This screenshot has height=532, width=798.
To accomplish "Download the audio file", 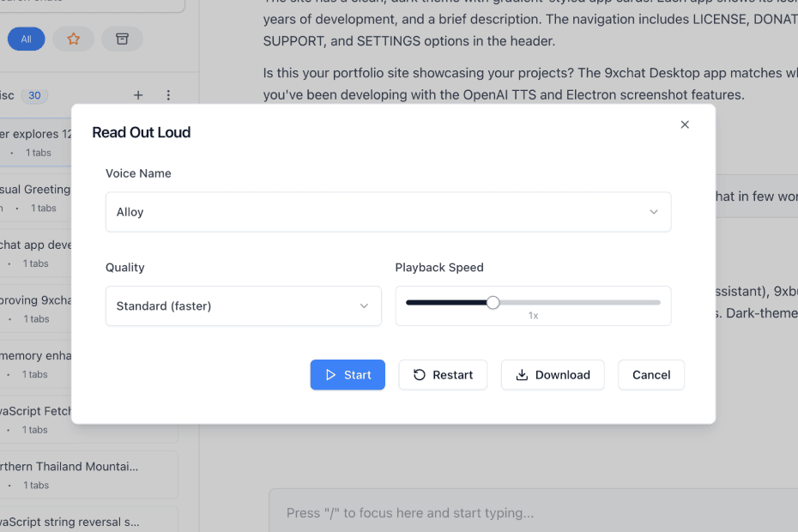I will [x=553, y=375].
